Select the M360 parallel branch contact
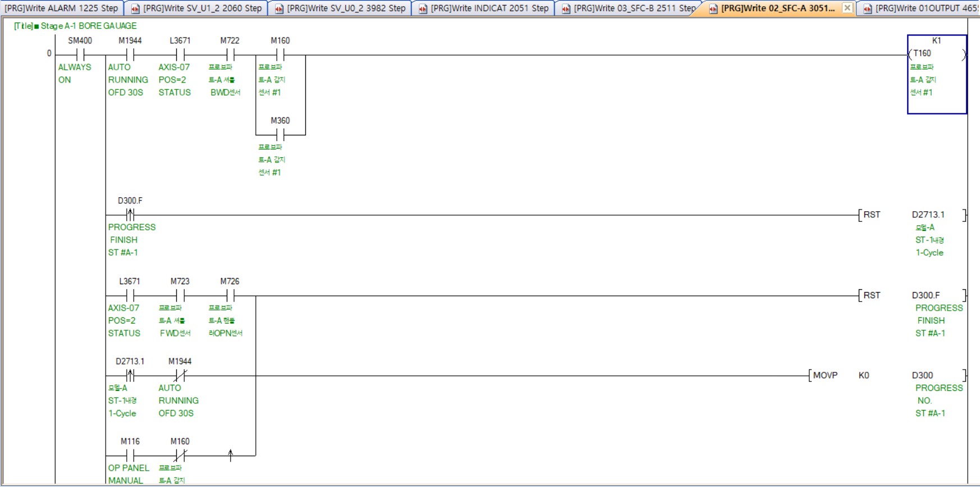The width and height of the screenshot is (980, 487). tap(280, 135)
